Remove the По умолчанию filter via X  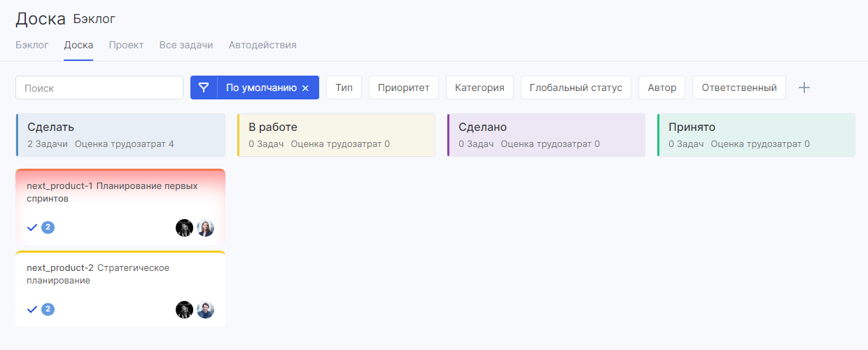coord(305,88)
